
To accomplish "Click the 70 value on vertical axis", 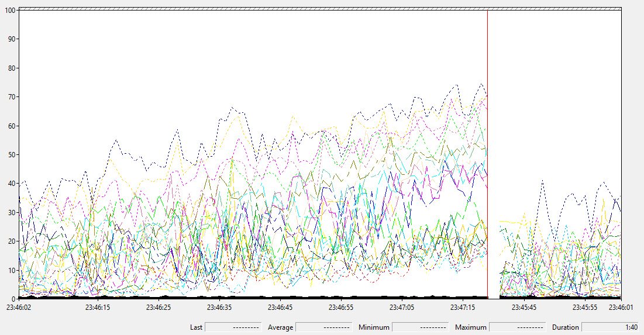I will click(12, 97).
